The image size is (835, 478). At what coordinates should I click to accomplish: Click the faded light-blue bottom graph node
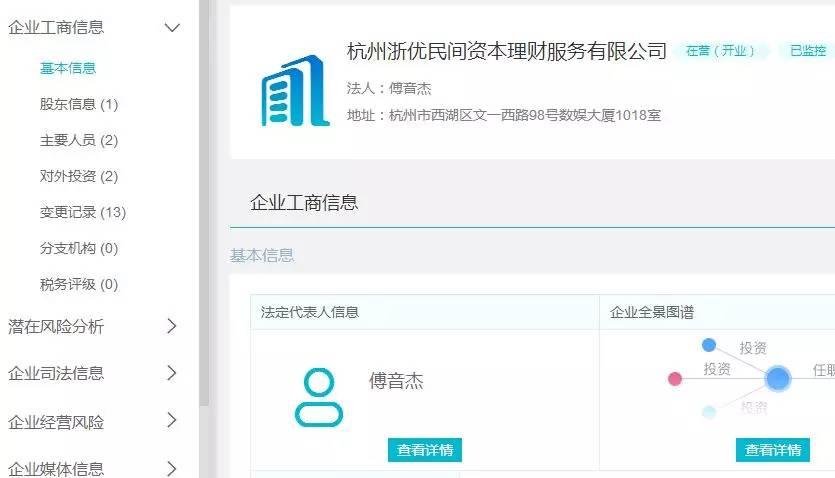[x=709, y=411]
